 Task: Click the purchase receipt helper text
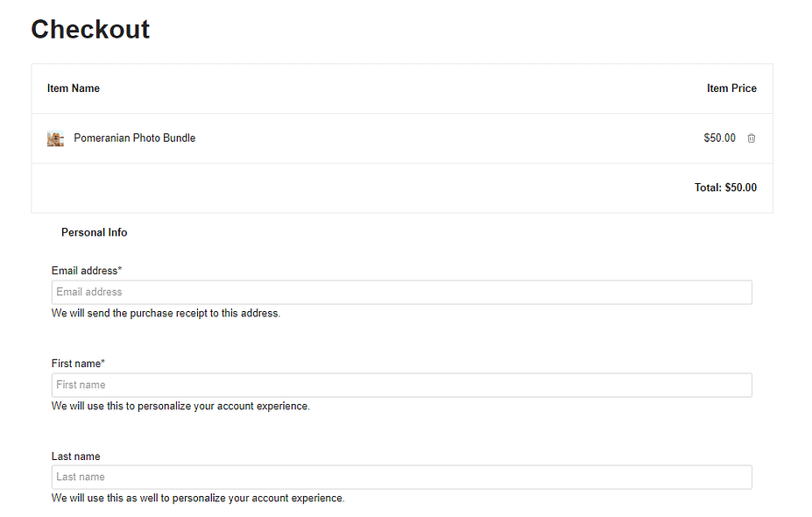point(166,313)
